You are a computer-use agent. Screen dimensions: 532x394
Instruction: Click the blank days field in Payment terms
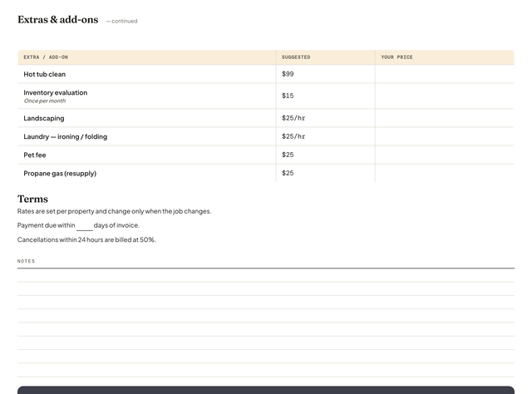[85, 226]
